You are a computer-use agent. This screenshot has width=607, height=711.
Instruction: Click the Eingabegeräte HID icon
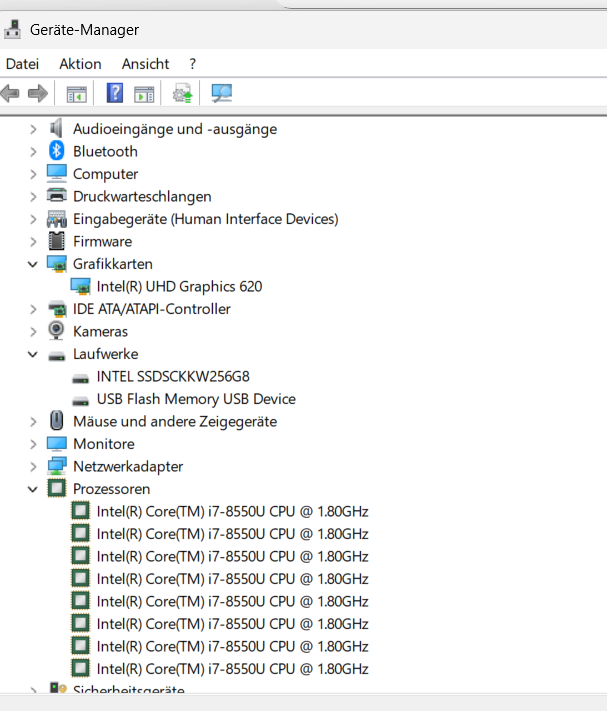click(57, 219)
